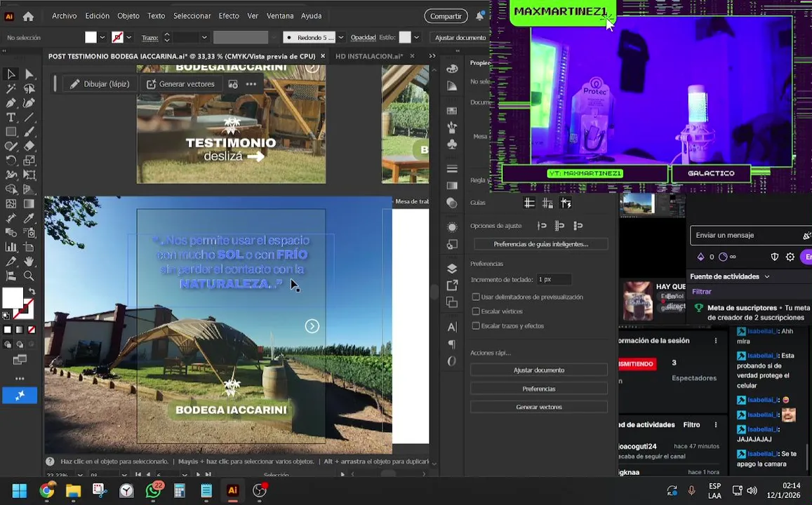This screenshot has height=505, width=812.
Task: Select the Paintbrush tool
Action: coord(29,132)
